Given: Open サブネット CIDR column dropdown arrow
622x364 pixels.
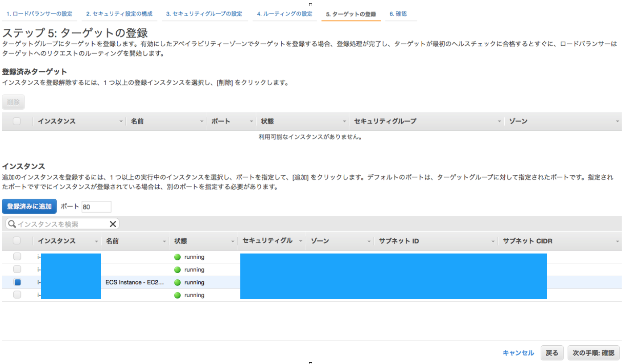Looking at the screenshot, I should point(617,241).
